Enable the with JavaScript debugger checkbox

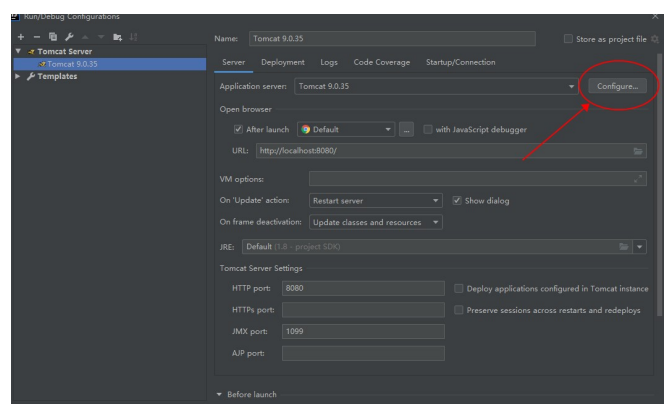click(428, 129)
